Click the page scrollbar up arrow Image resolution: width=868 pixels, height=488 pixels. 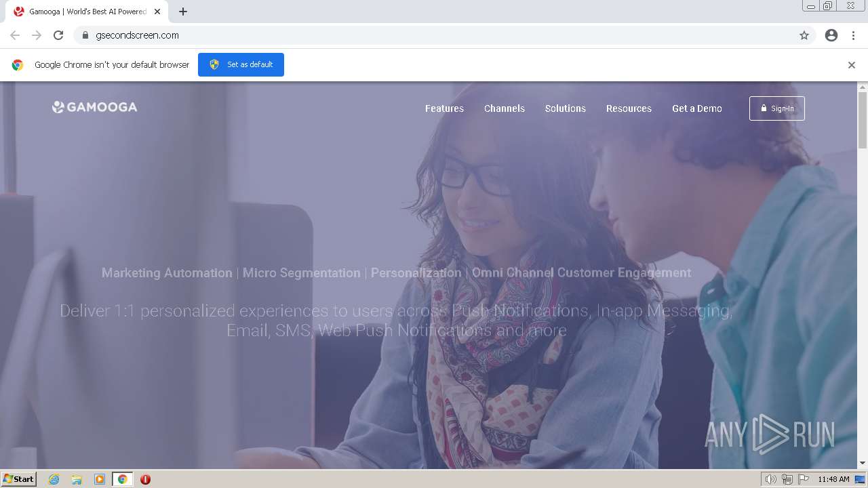(x=863, y=87)
